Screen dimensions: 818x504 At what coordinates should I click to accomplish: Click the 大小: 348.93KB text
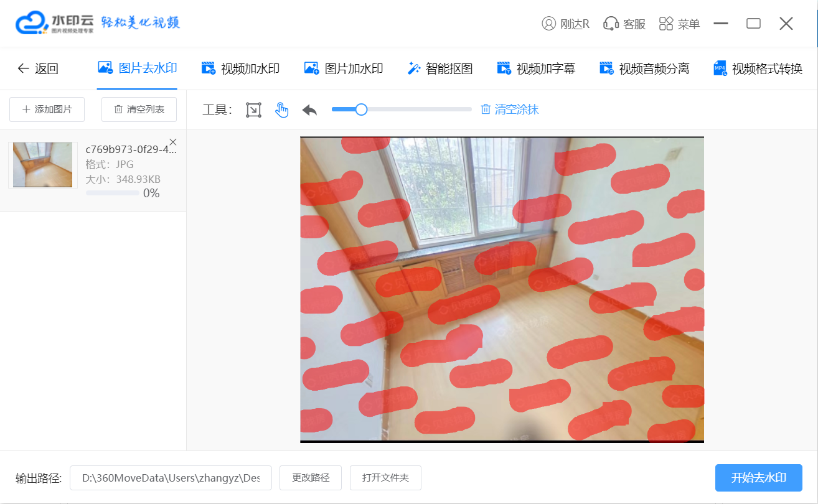[123, 179]
